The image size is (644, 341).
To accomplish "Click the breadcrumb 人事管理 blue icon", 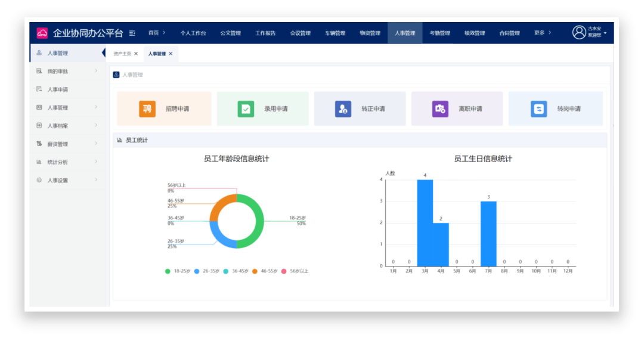I will [116, 75].
